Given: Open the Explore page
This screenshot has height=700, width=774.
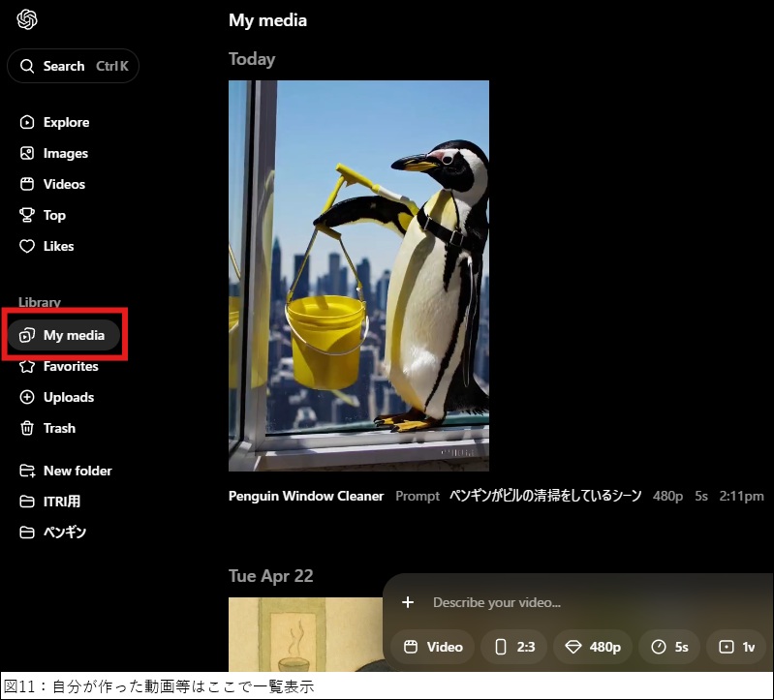Looking at the screenshot, I should tap(66, 122).
